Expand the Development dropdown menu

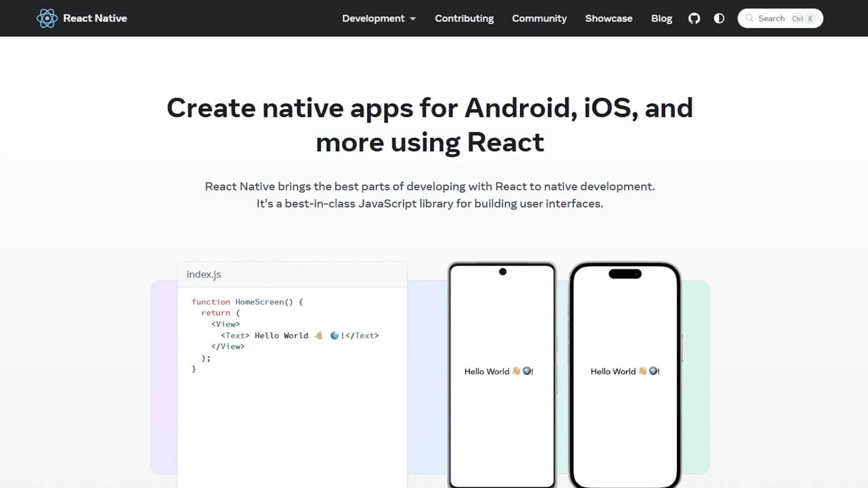coord(379,18)
